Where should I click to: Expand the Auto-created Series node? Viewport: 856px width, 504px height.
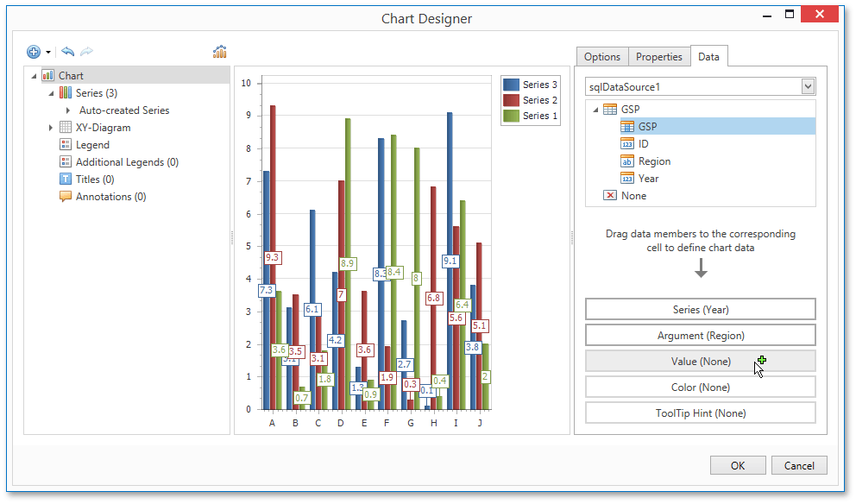coord(68,110)
